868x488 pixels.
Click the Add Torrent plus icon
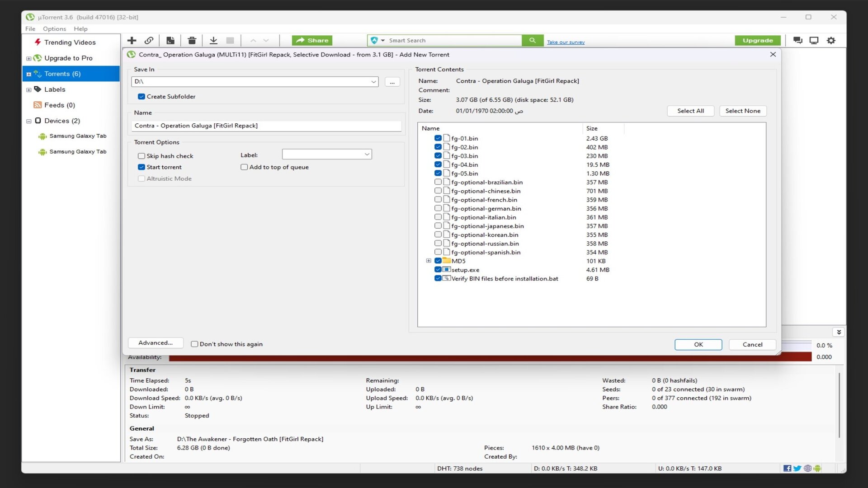pyautogui.click(x=132, y=41)
